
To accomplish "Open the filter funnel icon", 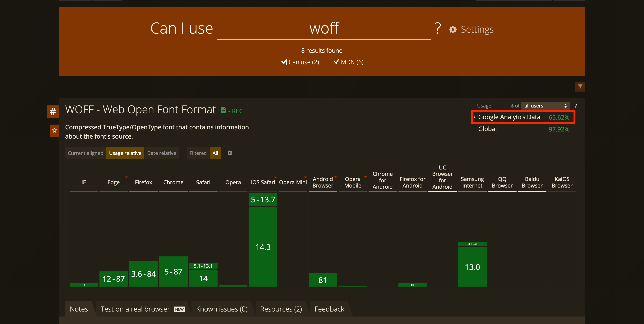I will [x=580, y=87].
